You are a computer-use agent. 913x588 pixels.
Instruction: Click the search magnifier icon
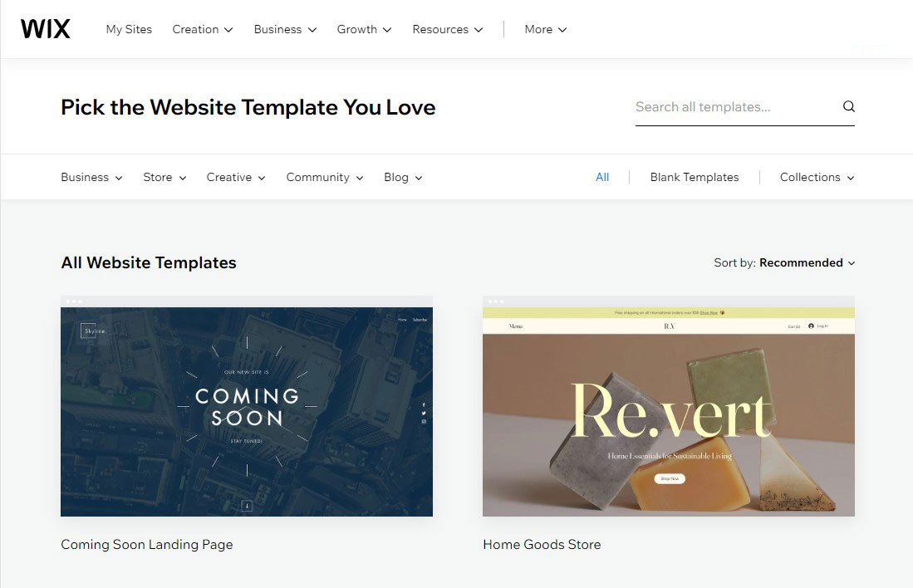pyautogui.click(x=848, y=106)
